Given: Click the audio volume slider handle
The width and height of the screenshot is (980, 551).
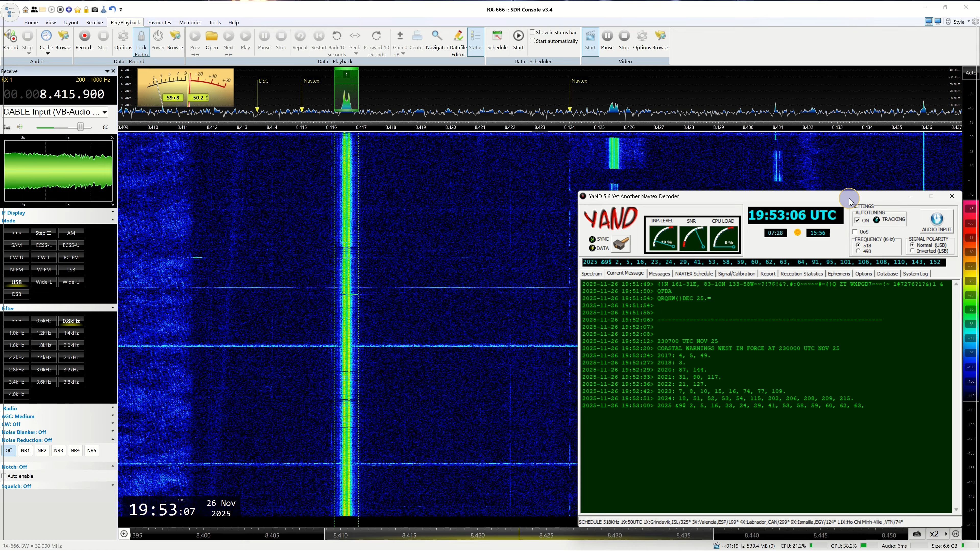Looking at the screenshot, I should click(80, 127).
